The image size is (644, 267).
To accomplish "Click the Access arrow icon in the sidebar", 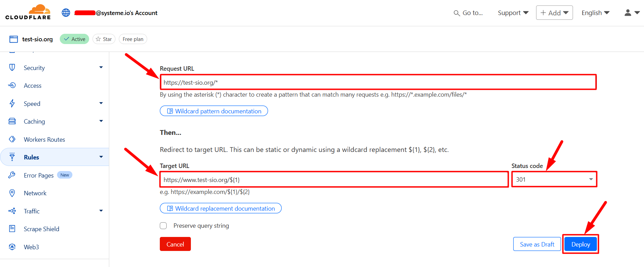I will tap(12, 85).
